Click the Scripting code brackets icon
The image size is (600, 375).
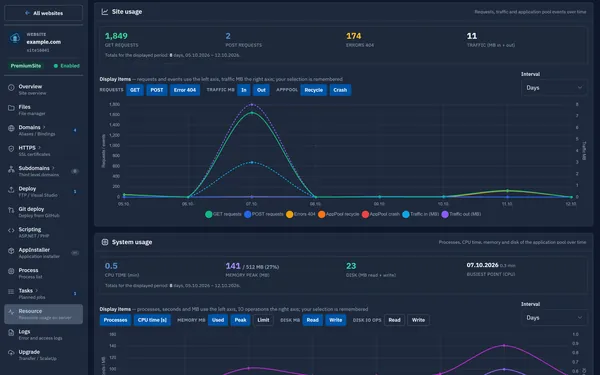[x=11, y=230]
